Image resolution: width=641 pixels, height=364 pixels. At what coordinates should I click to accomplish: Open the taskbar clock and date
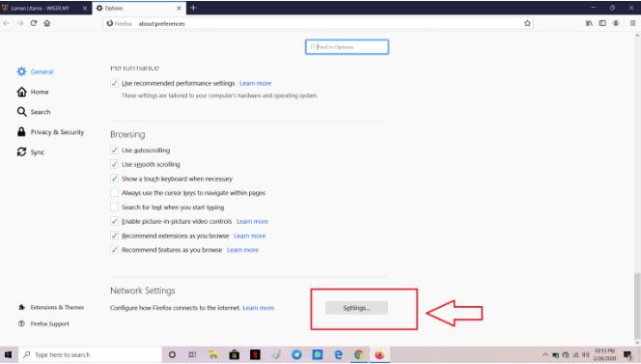point(604,354)
